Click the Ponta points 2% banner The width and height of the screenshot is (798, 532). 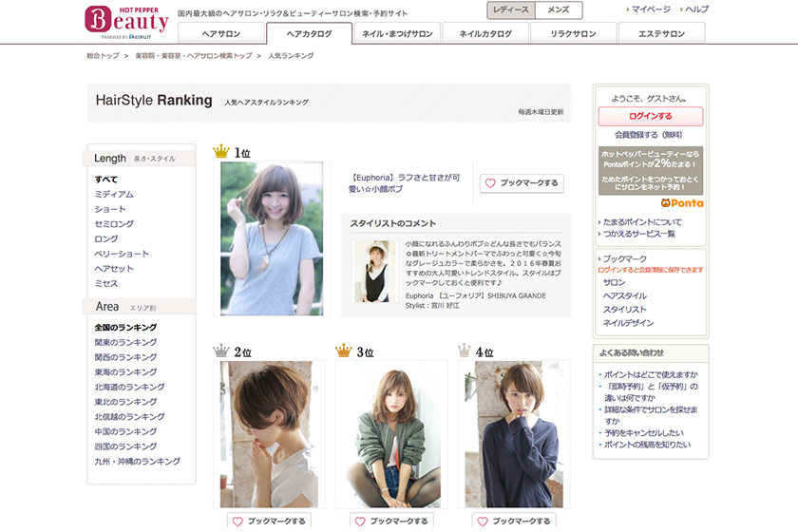[x=651, y=171]
